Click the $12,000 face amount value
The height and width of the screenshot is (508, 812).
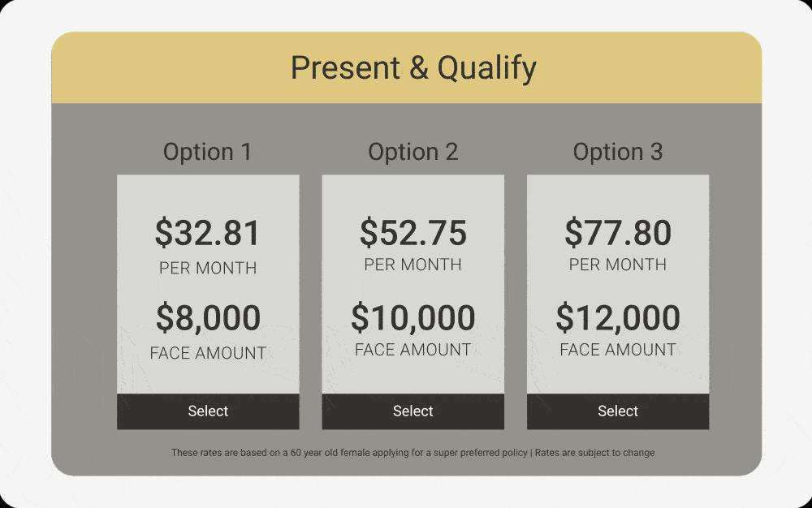pos(618,317)
